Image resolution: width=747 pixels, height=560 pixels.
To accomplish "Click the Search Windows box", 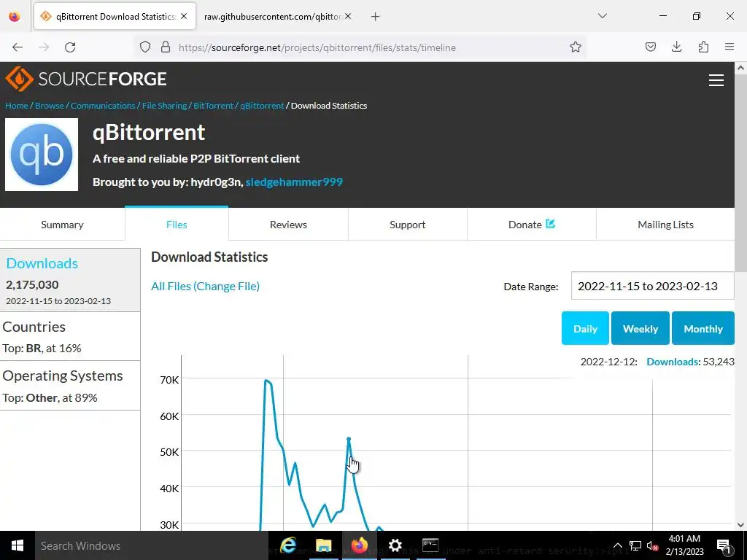I will click(x=152, y=545).
